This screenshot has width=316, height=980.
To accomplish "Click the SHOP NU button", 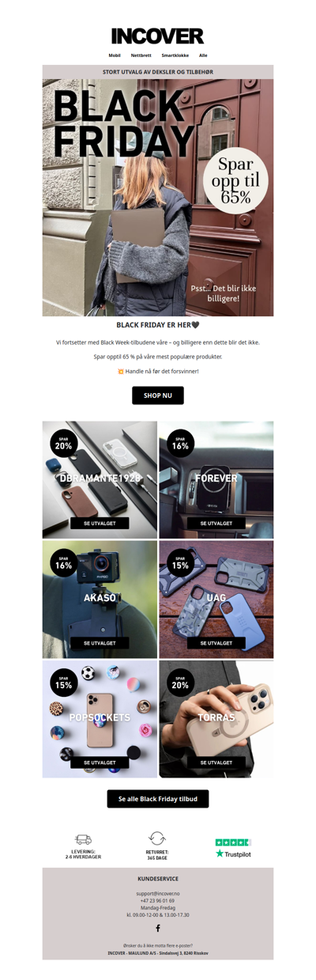I will tap(158, 395).
